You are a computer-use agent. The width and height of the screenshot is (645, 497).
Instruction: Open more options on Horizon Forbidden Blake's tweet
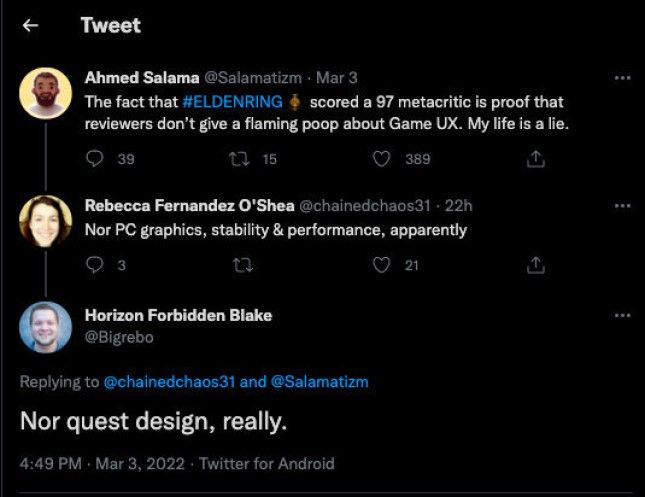tap(623, 315)
